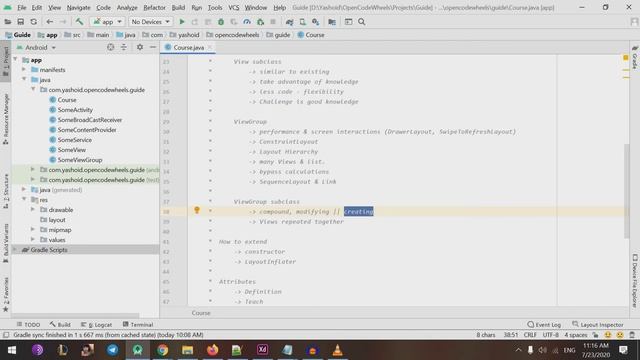Open the AVD Manager icon
This screenshot has height=360, width=640.
pos(302,22)
